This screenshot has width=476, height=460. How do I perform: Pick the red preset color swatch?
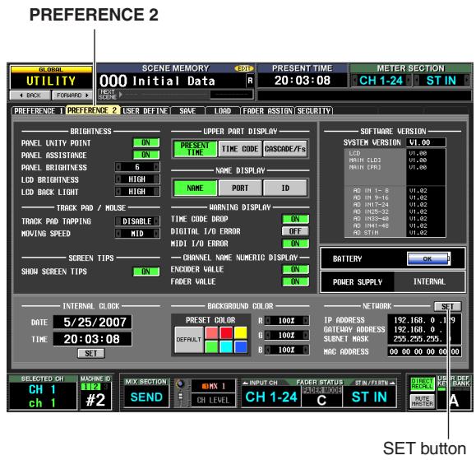point(226,333)
